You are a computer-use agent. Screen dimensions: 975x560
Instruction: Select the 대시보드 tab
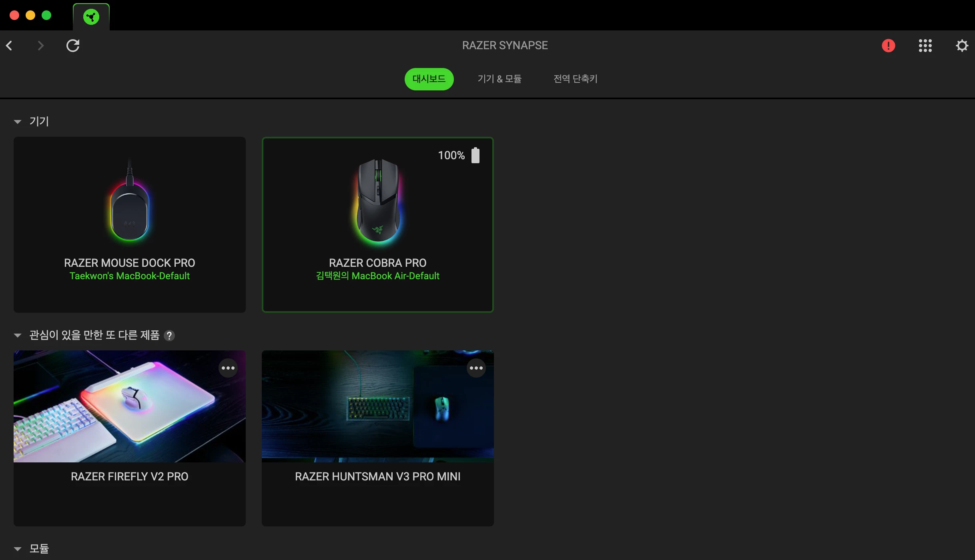pos(429,79)
